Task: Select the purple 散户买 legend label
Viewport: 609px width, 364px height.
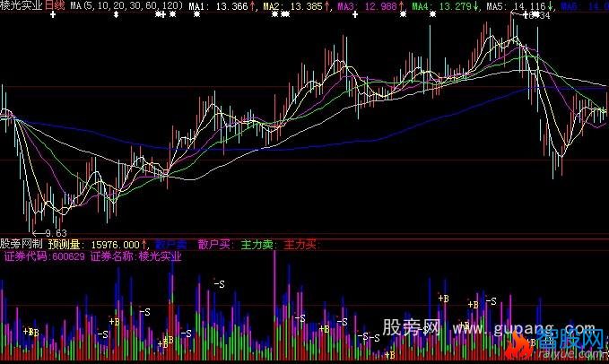Action: [x=215, y=245]
